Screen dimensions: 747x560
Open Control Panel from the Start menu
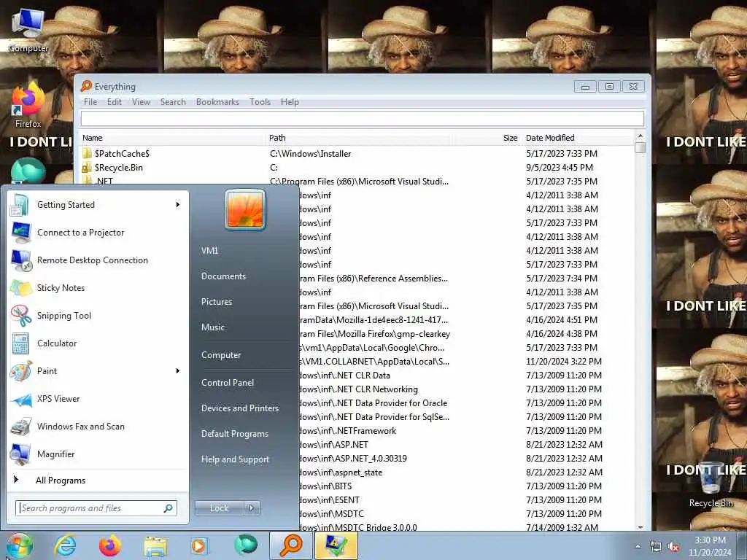coord(228,383)
